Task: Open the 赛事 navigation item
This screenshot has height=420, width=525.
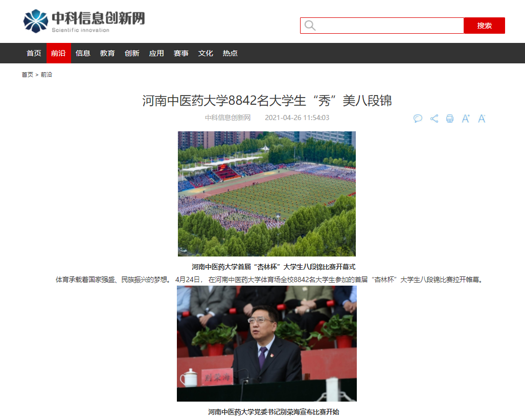Action: coord(181,53)
